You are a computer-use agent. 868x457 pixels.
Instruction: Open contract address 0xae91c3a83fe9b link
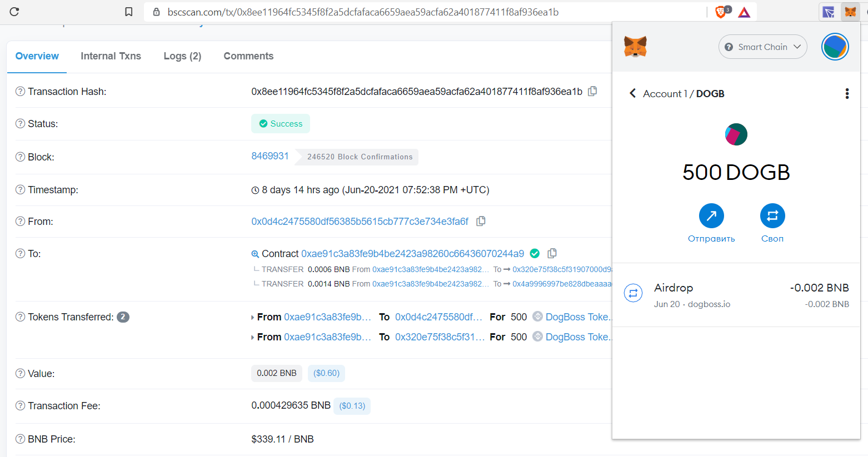coord(412,253)
